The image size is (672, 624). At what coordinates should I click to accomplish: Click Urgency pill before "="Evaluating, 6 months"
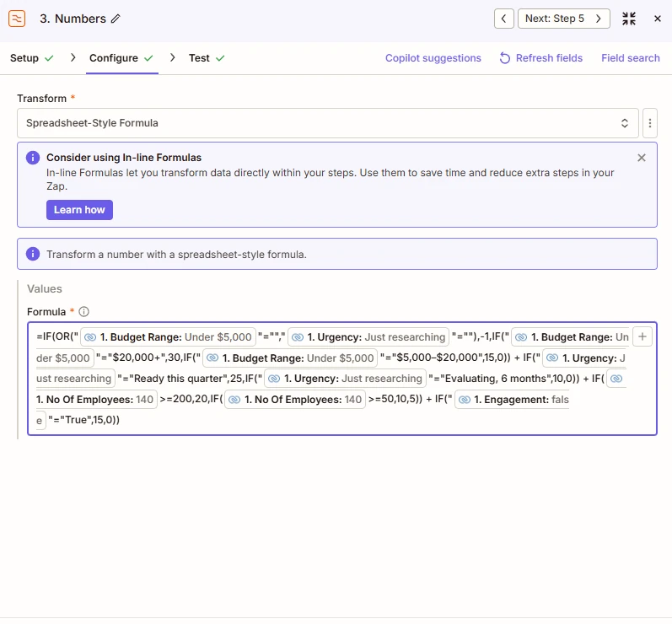tap(345, 379)
